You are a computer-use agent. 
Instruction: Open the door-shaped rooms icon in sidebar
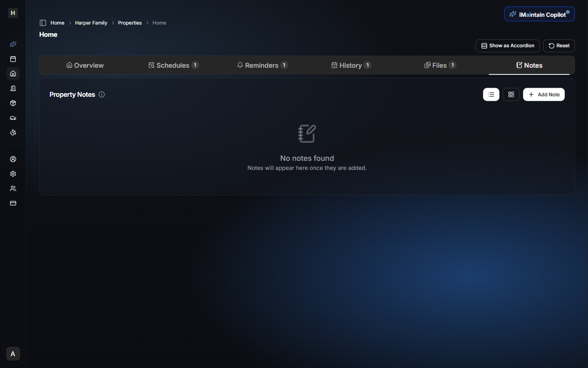[13, 89]
